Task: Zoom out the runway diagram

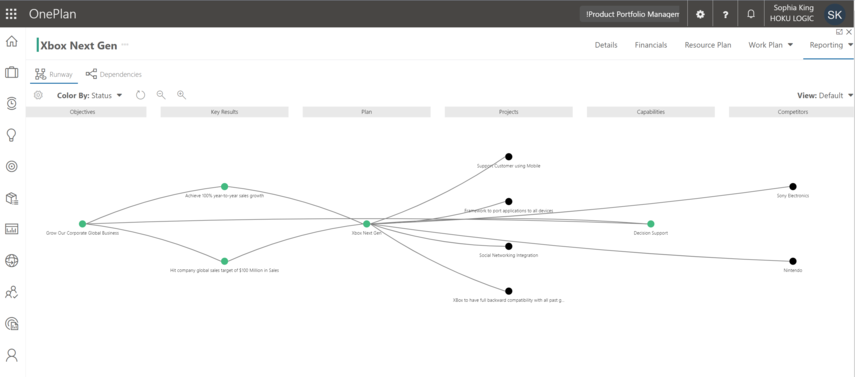Action: click(161, 95)
